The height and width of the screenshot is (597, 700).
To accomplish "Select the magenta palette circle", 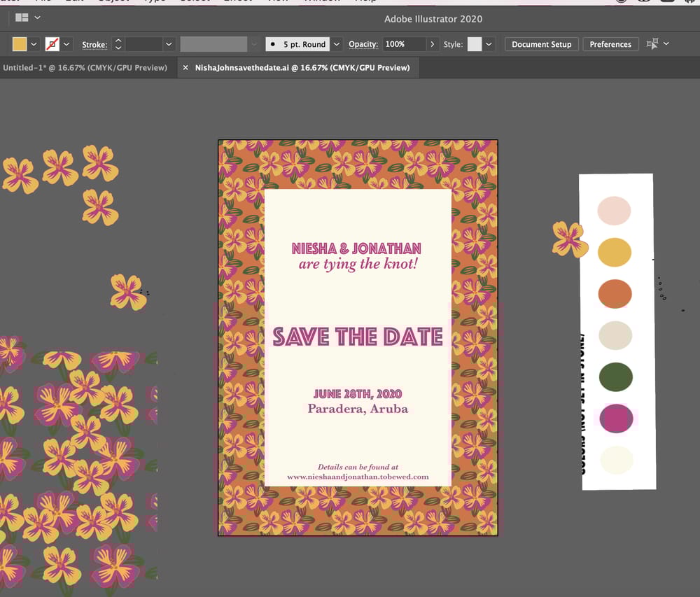I will 617,419.
